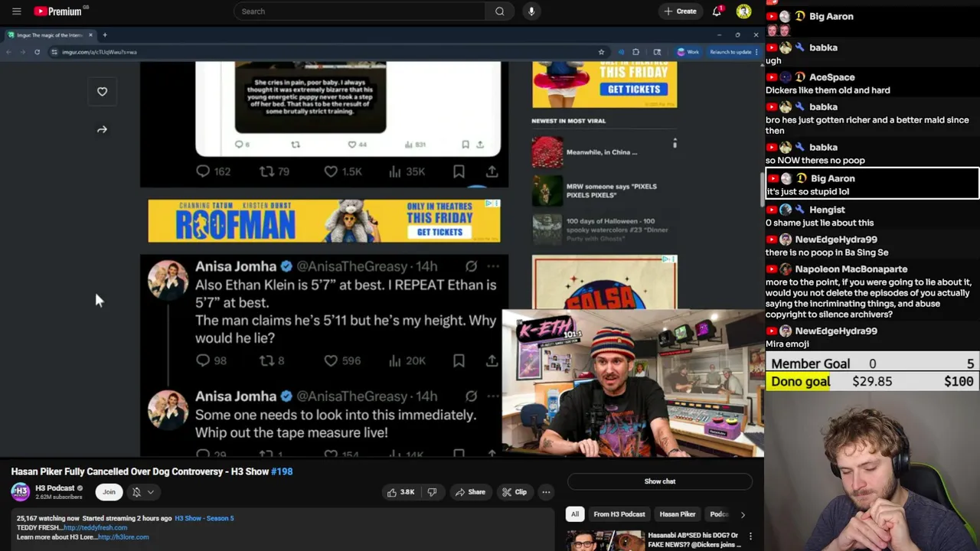This screenshot has width=980, height=551.
Task: Open the teddyfresh.com link
Action: pyautogui.click(x=95, y=528)
